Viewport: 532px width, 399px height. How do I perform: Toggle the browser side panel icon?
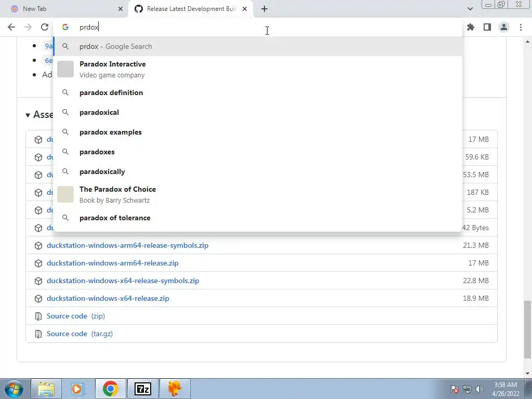(487, 27)
